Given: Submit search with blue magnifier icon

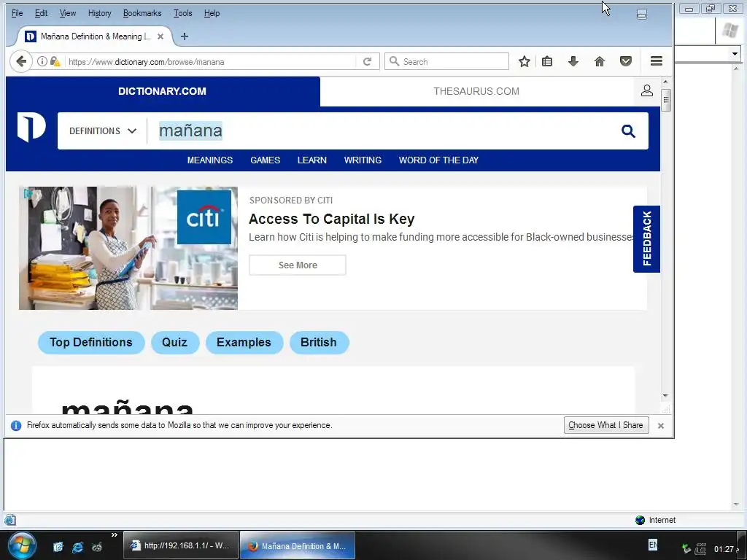Looking at the screenshot, I should pyautogui.click(x=628, y=131).
